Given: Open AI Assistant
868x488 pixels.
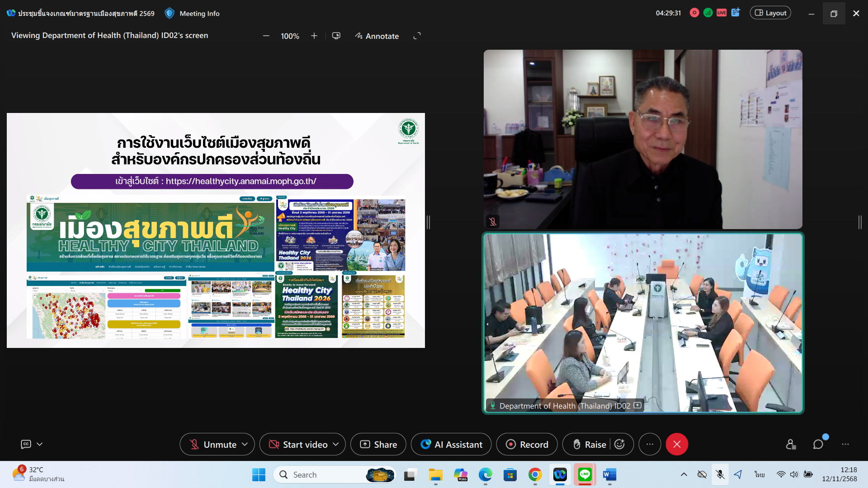Looking at the screenshot, I should click(452, 445).
